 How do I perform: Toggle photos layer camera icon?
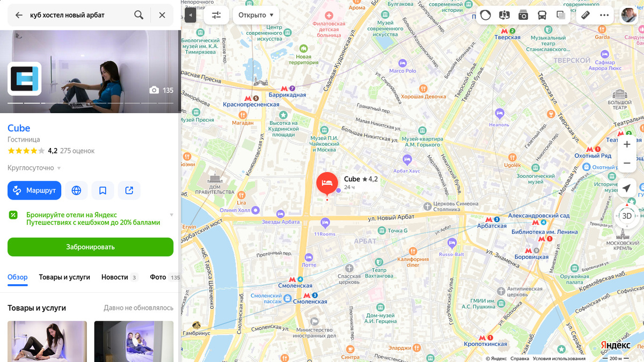click(x=523, y=15)
